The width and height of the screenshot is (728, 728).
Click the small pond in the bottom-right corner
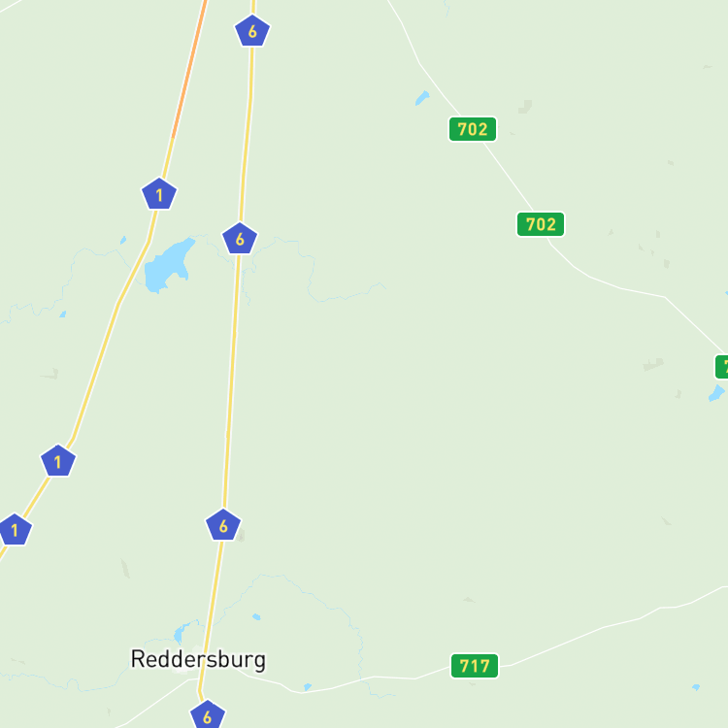tap(696, 687)
